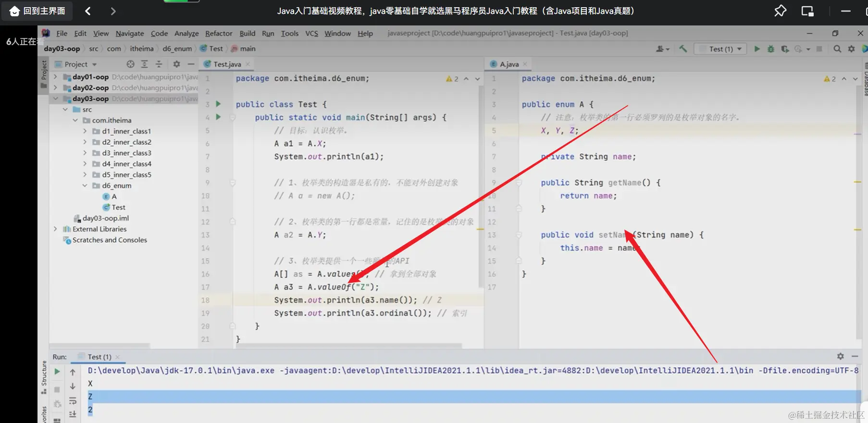This screenshot has height=423, width=868.
Task: Collapse the com.itheima package
Action: [75, 121]
